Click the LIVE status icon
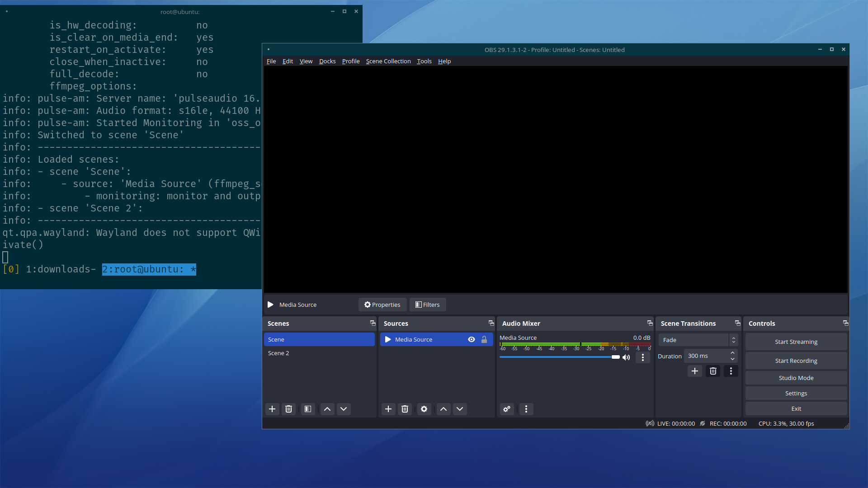This screenshot has width=868, height=488. [650, 423]
